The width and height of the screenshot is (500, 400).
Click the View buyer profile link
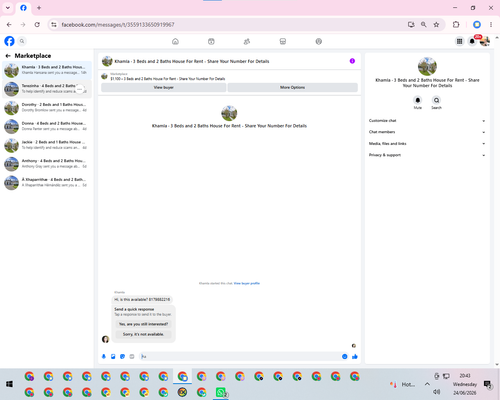247,283
